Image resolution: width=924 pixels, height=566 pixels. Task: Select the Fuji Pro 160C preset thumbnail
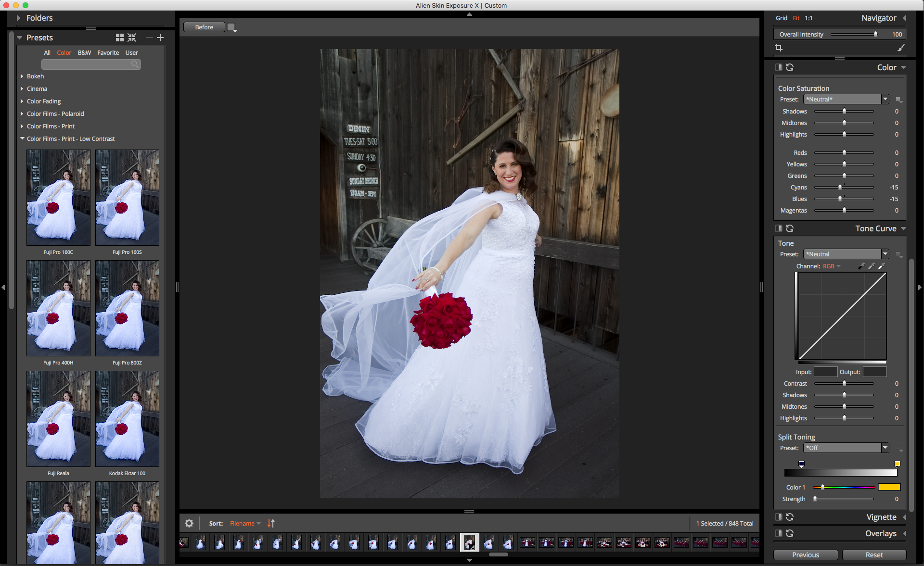(x=58, y=197)
